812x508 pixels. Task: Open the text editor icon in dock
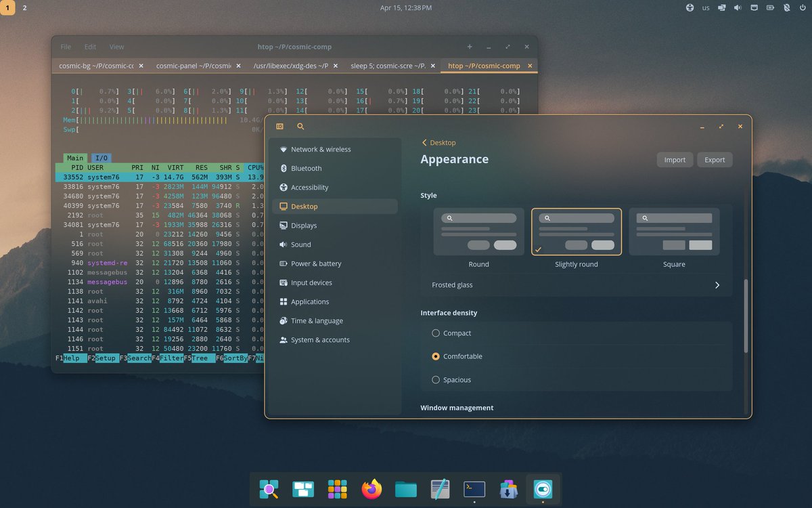pos(440,489)
